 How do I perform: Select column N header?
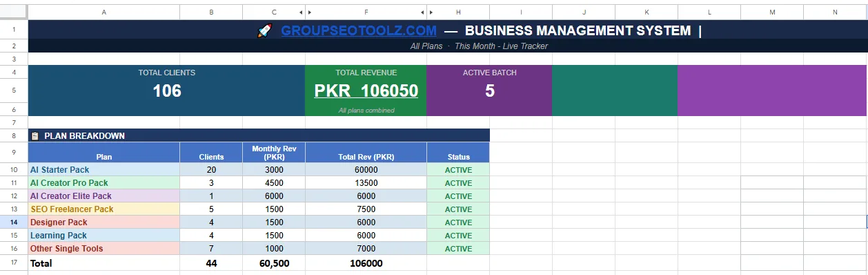[835, 12]
